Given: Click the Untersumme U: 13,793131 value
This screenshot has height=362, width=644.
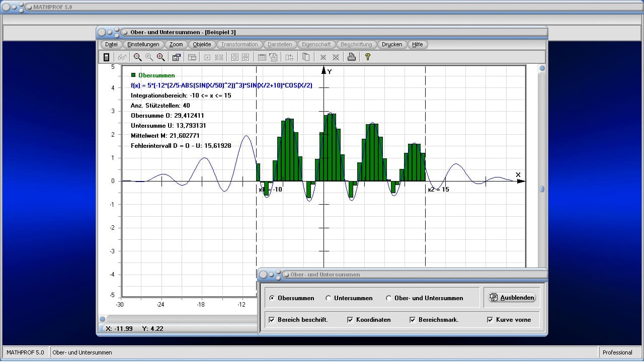Looking at the screenshot, I should 169,126.
